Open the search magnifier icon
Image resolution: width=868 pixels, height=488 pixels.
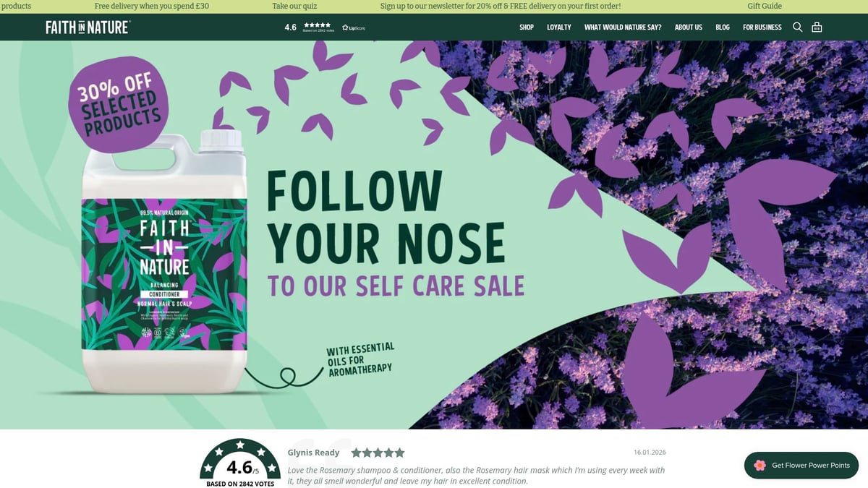(x=797, y=27)
